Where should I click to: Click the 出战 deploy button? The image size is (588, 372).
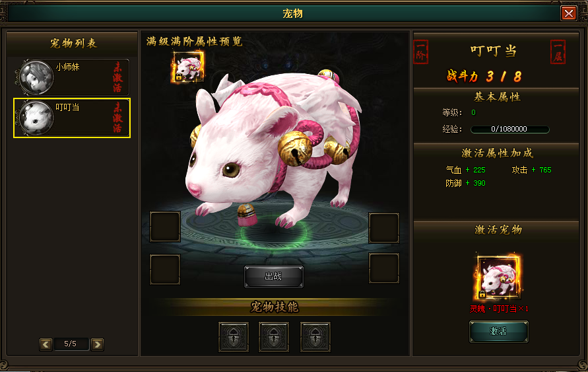[274, 277]
